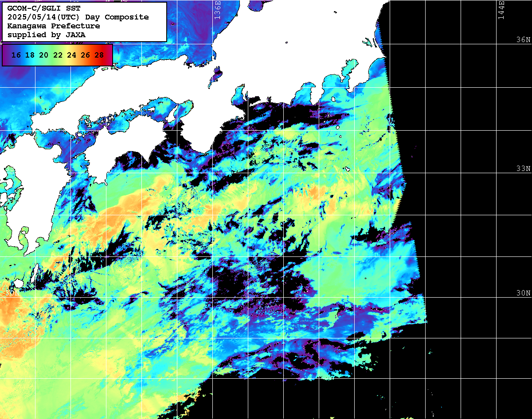Click the 30N label at right edge
The width and height of the screenshot is (532, 419).
pyautogui.click(x=523, y=293)
